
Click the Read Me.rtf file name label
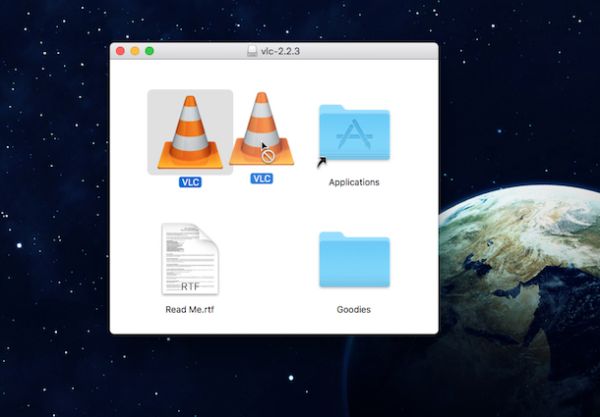pyautogui.click(x=189, y=309)
